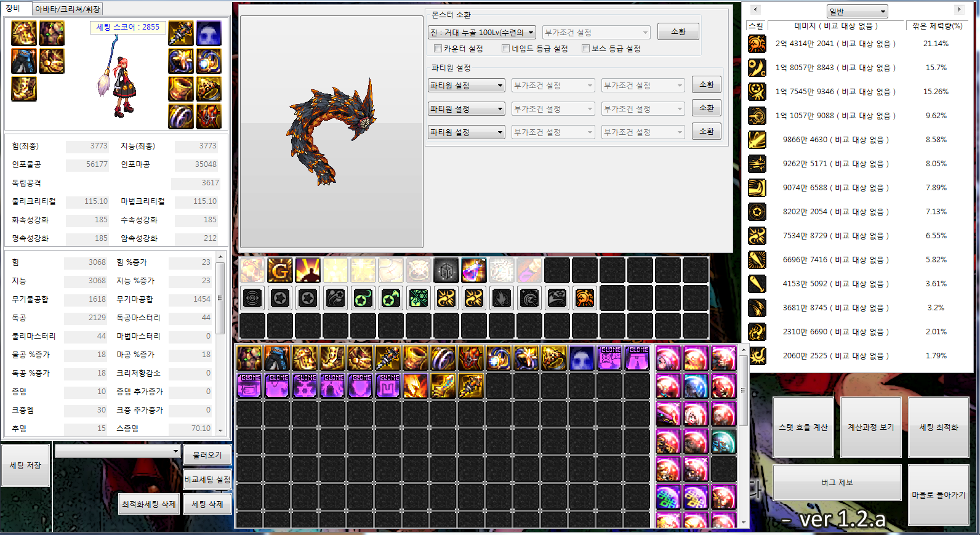Screen dimensions: 980x535
Task: Open the second 파티원 설정 dropdown
Action: (467, 109)
